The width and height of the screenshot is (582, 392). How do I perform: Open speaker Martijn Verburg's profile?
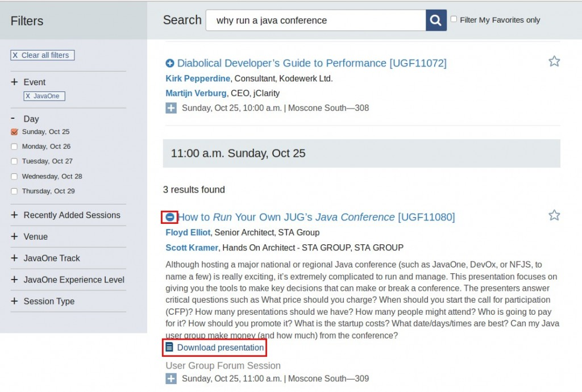click(196, 93)
